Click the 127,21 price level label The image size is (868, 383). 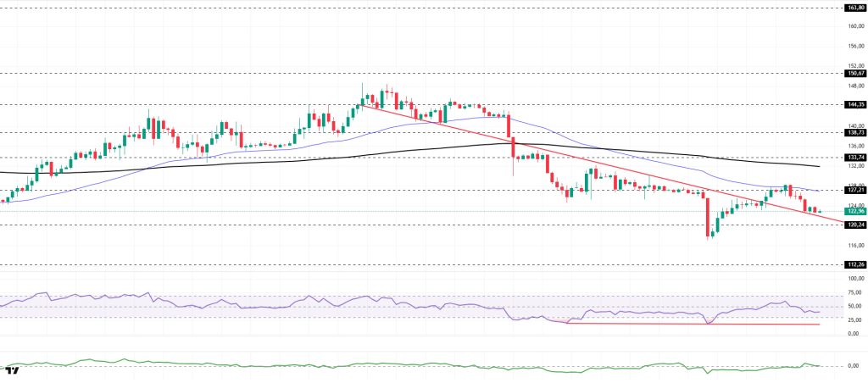pos(854,190)
